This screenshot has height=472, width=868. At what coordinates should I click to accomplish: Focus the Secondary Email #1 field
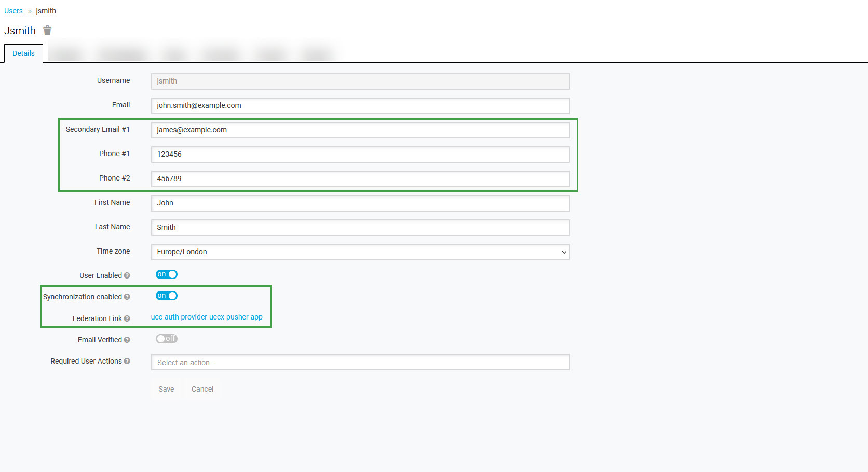click(x=360, y=130)
